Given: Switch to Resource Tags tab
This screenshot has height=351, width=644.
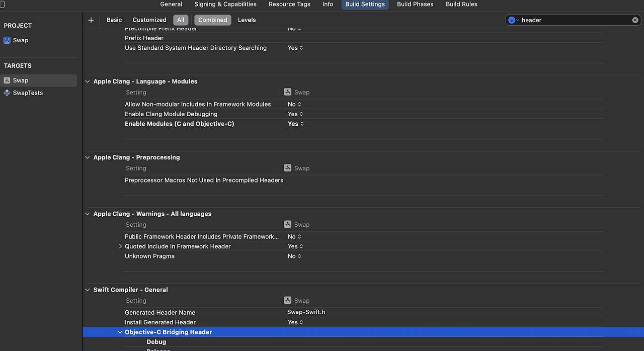Looking at the screenshot, I should (x=289, y=4).
